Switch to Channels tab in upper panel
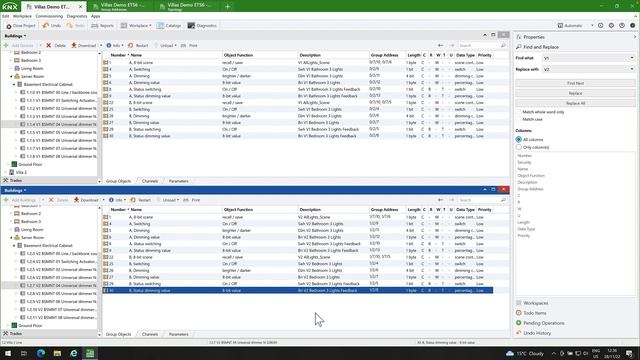Screen dimensions: 640x360 pyautogui.click(x=150, y=181)
